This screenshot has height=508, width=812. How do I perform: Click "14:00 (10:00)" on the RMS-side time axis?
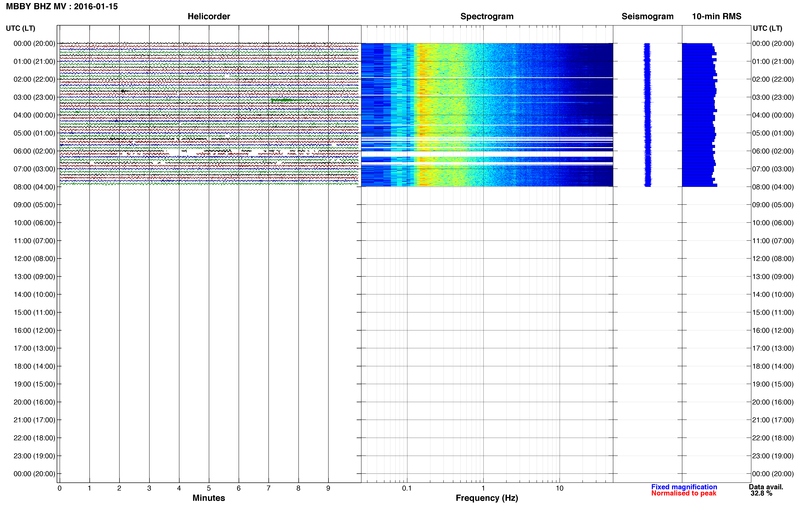773,294
